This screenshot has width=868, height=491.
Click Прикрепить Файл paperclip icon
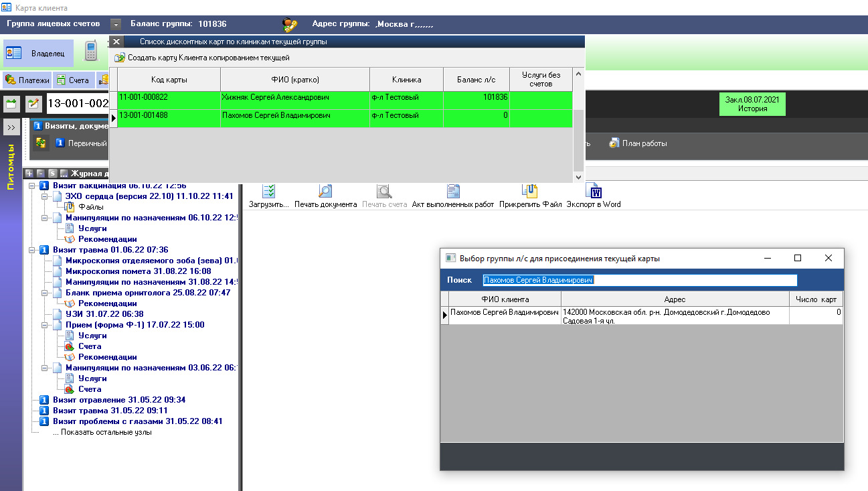tap(530, 191)
